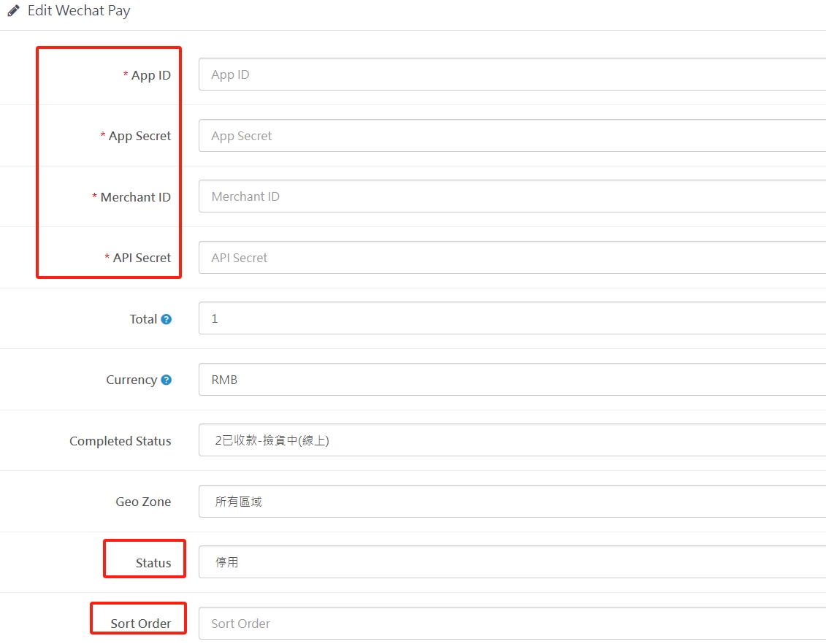The height and width of the screenshot is (644, 826).
Task: Click the Total label text
Action: (143, 319)
